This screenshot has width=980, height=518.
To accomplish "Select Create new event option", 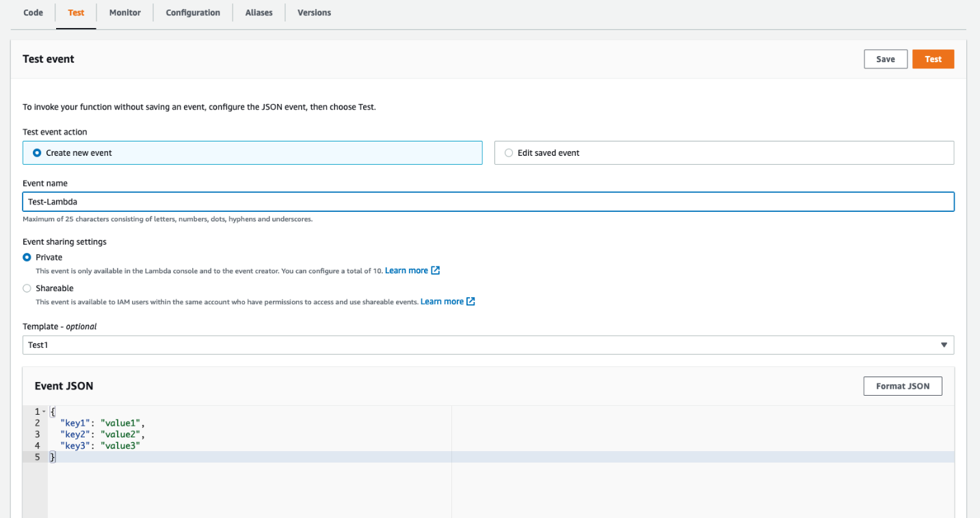I will [x=252, y=153].
